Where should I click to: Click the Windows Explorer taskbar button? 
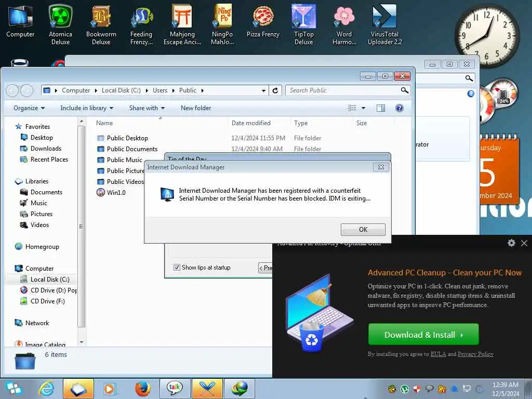78,389
